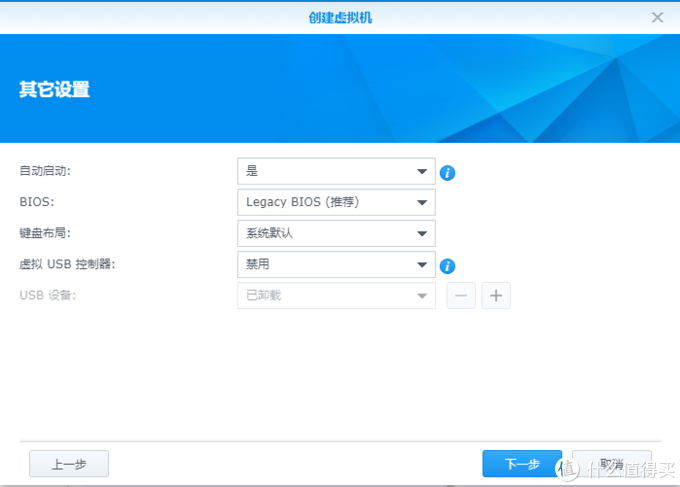Click the minus button to remove USB device
Viewport: 680px width, 487px height.
(x=461, y=295)
